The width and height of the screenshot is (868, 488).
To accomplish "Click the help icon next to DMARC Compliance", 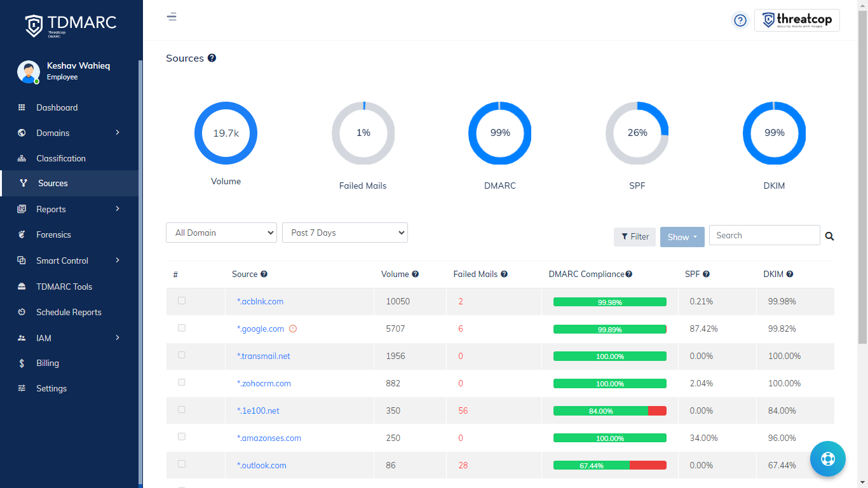I will coord(628,274).
